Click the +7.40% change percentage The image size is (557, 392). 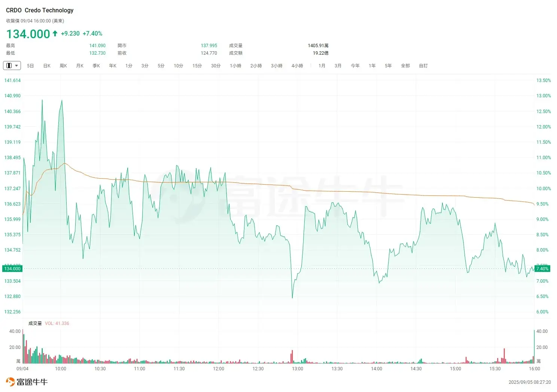pos(92,34)
